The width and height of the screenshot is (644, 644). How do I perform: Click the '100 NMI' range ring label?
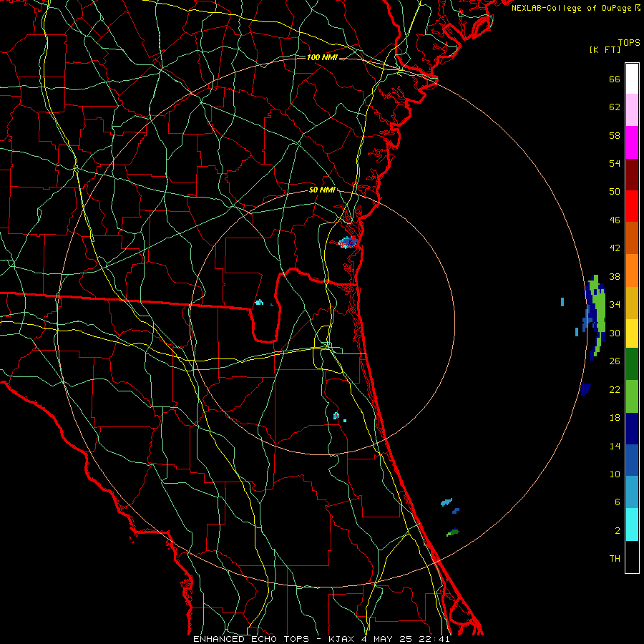click(x=322, y=57)
